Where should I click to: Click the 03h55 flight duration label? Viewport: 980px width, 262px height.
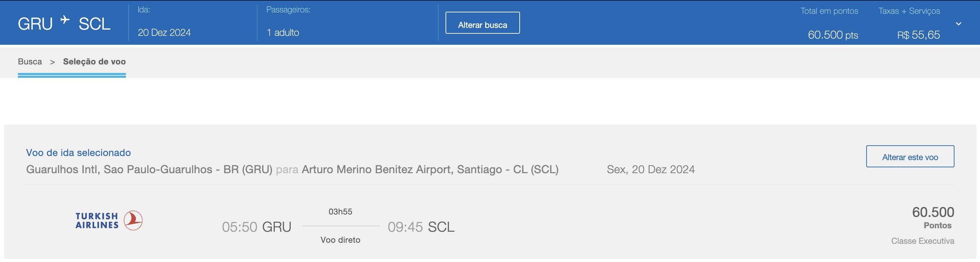coord(340,212)
